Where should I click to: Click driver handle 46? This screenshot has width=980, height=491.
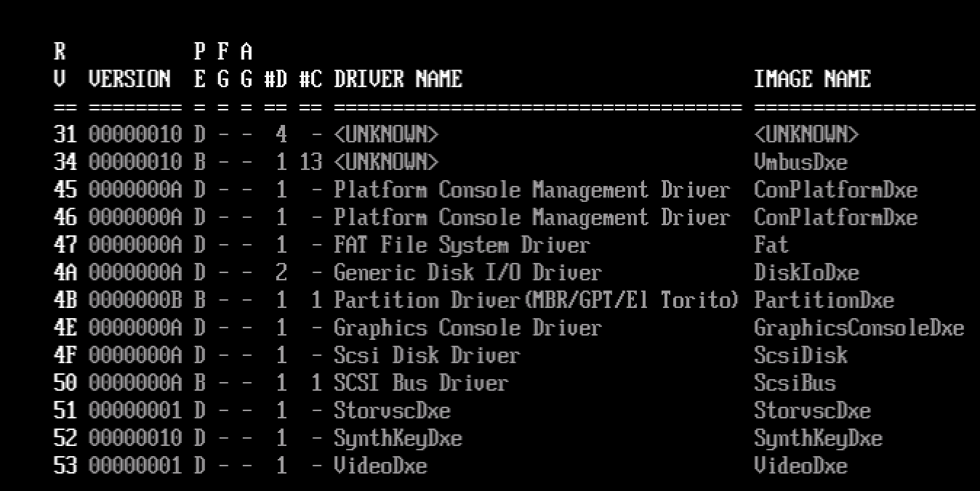(65, 217)
